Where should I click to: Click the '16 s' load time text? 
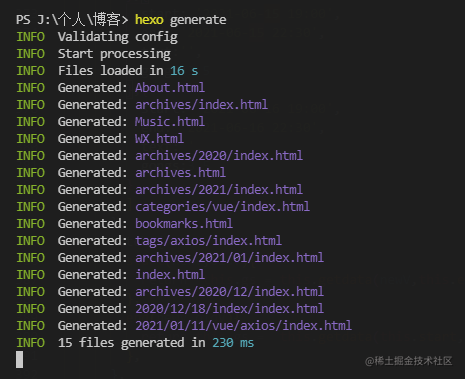pyautogui.click(x=184, y=71)
